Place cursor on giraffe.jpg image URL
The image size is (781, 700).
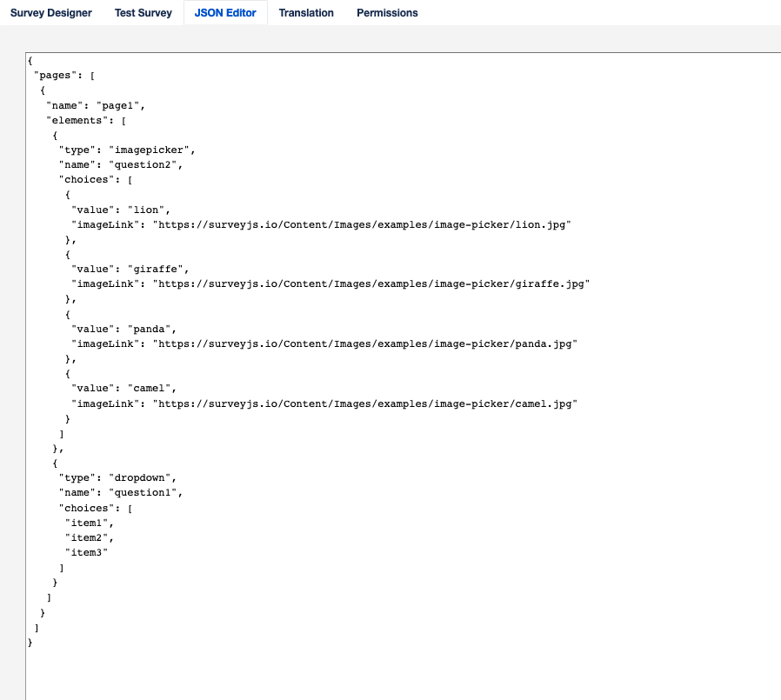(371, 284)
